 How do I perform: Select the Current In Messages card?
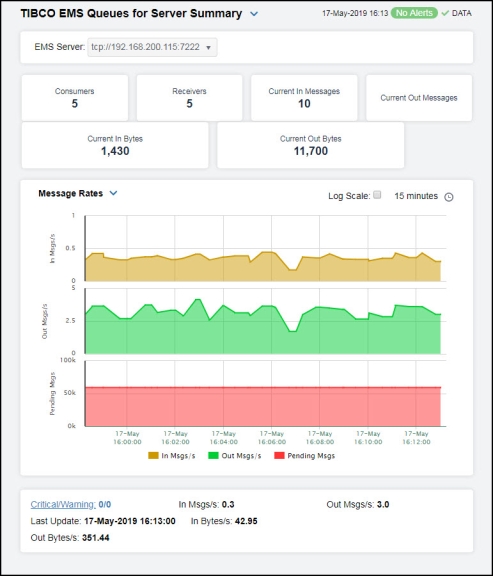(x=304, y=98)
